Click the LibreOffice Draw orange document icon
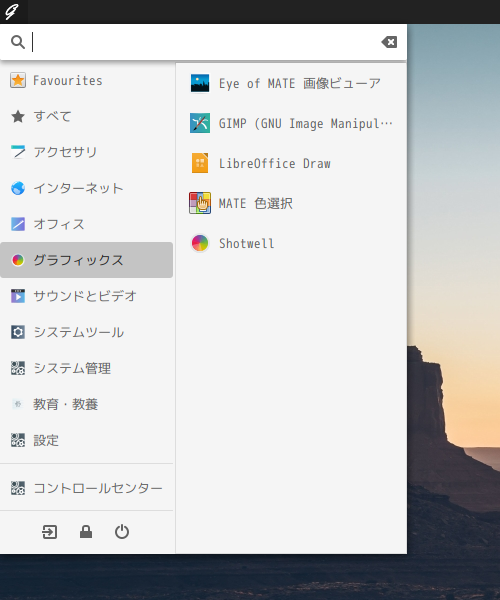Screen dimensions: 500x600 200,163
